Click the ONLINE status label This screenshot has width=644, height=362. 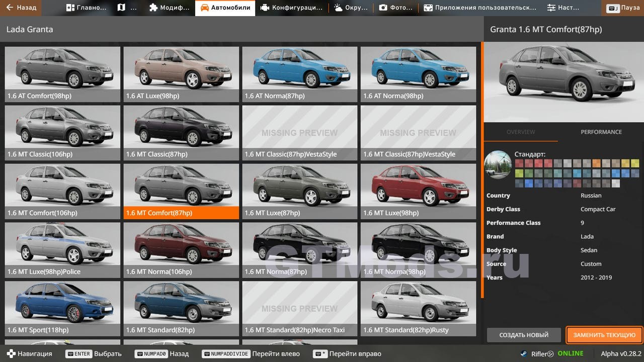571,353
